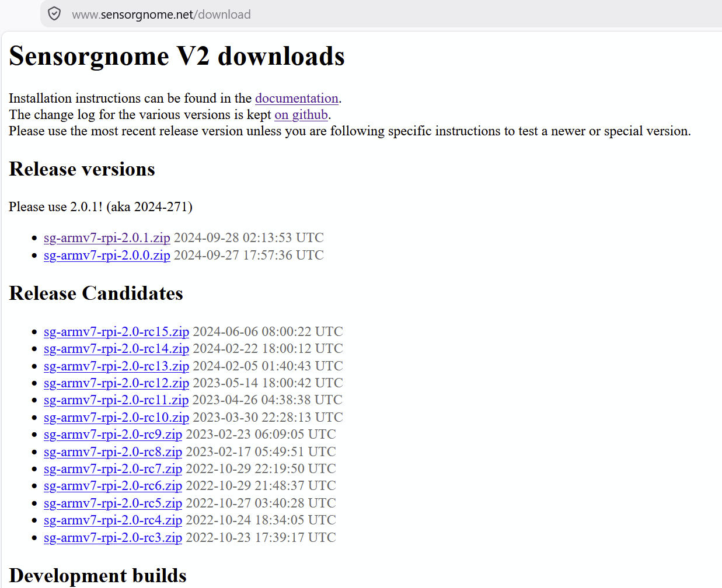Click the 'Please use 2.0.1!' text
Image resolution: width=722 pixels, height=588 pixels.
(x=55, y=206)
